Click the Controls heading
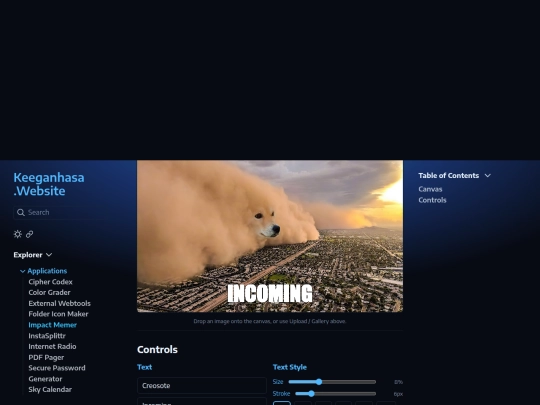 [157, 350]
